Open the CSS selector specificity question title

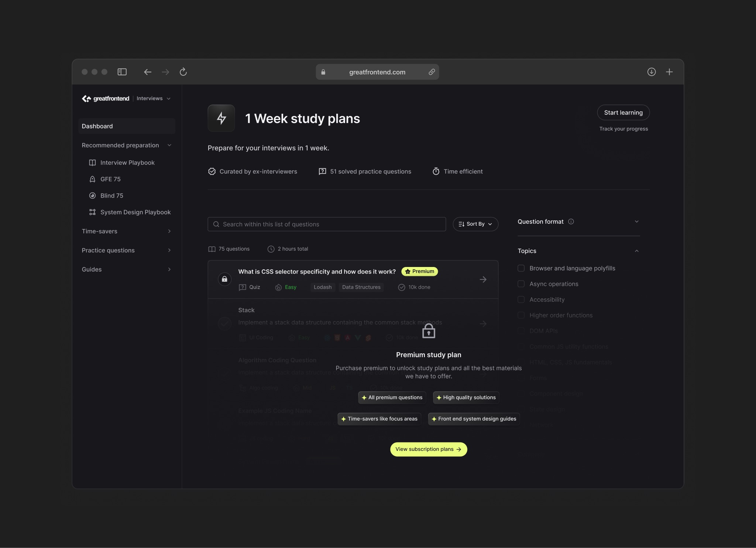pyautogui.click(x=317, y=272)
